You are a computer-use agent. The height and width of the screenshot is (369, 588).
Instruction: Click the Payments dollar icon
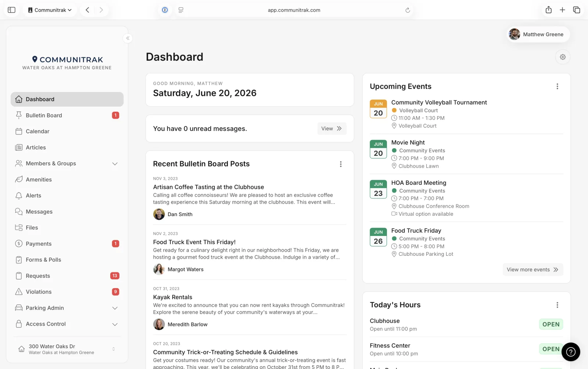(19, 244)
